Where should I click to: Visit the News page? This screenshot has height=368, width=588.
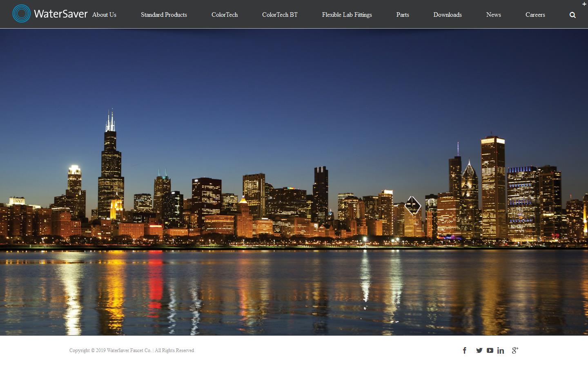[493, 15]
